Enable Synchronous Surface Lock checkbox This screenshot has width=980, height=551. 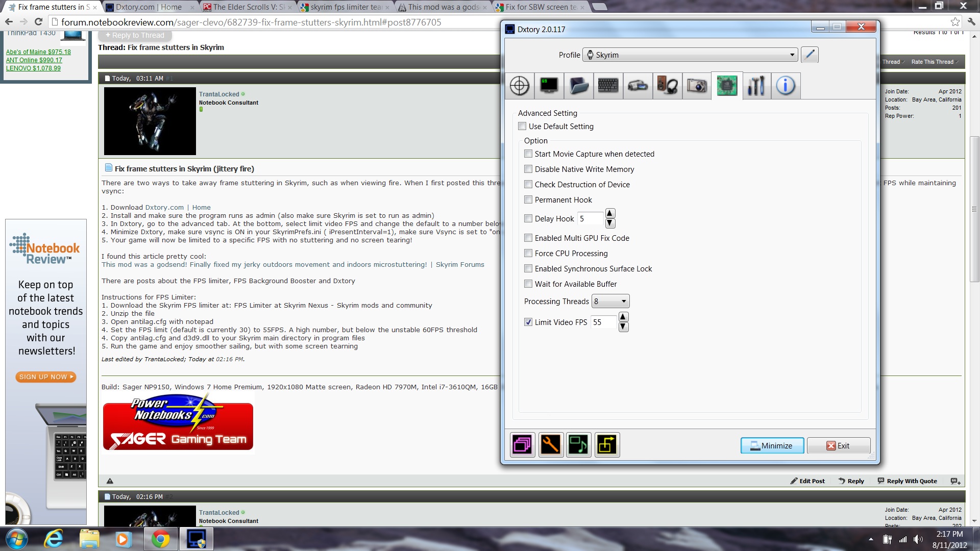pos(528,268)
